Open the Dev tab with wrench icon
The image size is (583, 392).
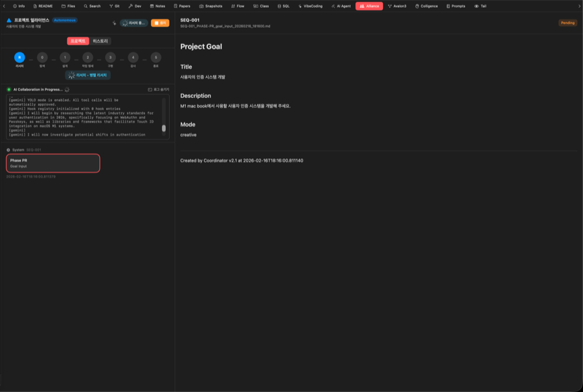pyautogui.click(x=135, y=6)
